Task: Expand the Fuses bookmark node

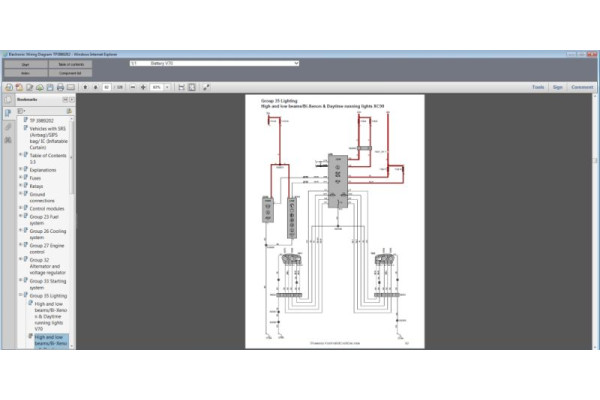Action: click(x=20, y=177)
